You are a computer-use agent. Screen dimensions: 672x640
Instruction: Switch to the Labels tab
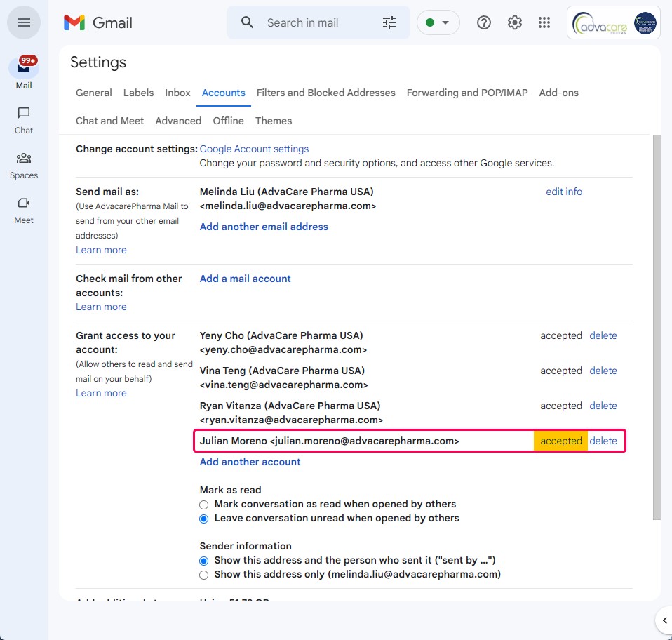(x=138, y=93)
